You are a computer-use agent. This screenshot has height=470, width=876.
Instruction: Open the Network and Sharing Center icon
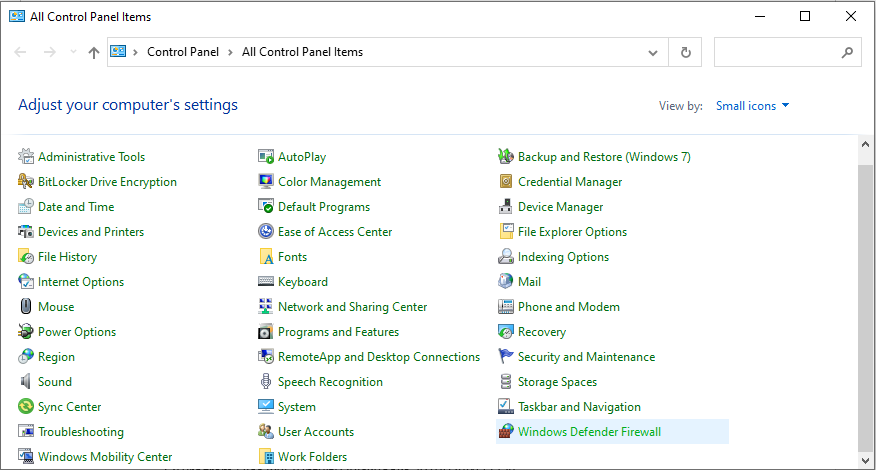pos(266,307)
